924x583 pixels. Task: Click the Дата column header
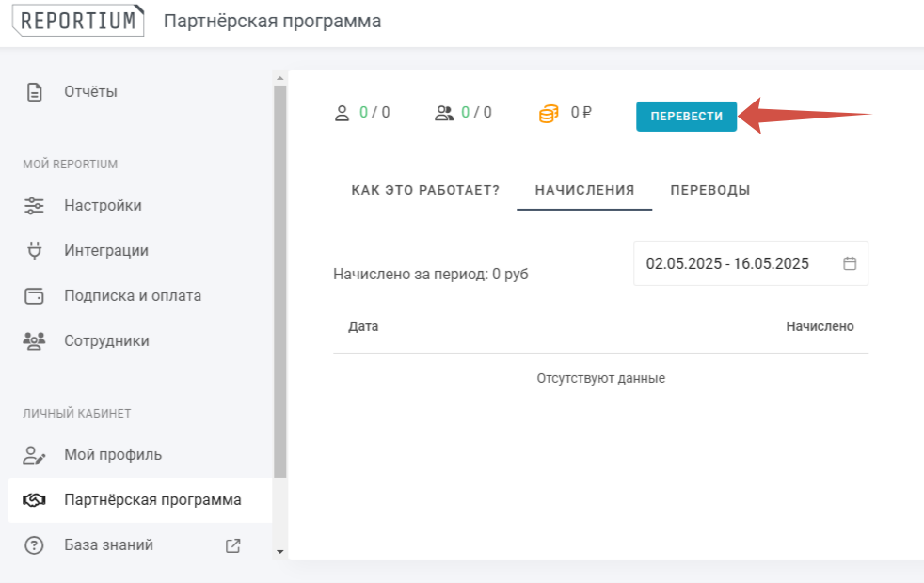pyautogui.click(x=363, y=326)
